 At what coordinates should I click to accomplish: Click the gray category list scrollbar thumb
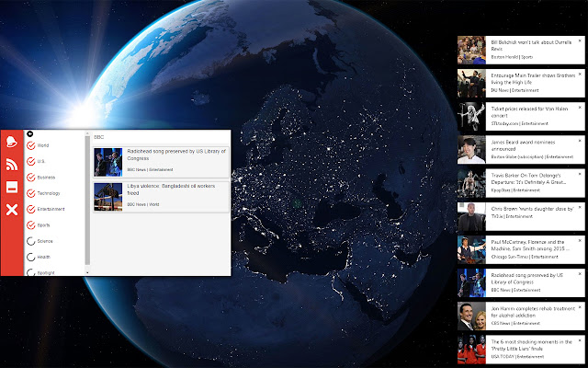point(87,201)
